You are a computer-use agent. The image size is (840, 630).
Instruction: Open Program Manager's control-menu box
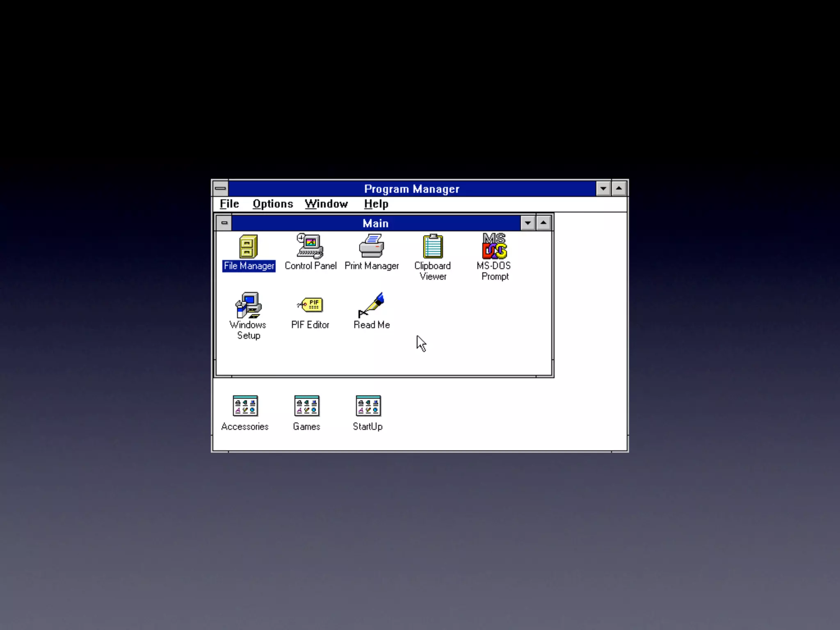(x=220, y=189)
